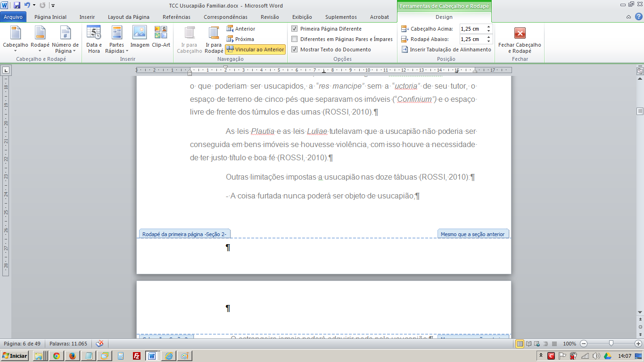
Task: Open the Cabeçalho header gallery
Action: pos(16,40)
